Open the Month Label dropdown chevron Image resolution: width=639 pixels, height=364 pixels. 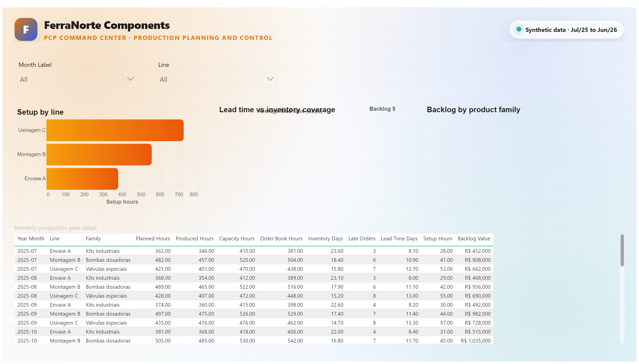pyautogui.click(x=130, y=79)
